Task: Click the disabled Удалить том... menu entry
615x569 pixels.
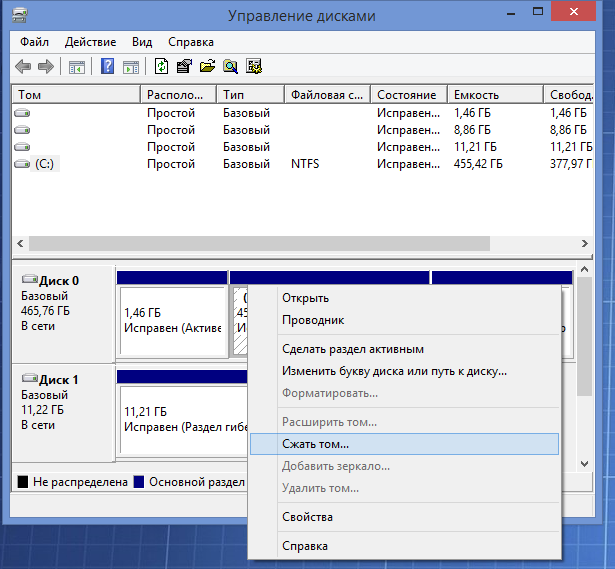Action: click(x=404, y=488)
